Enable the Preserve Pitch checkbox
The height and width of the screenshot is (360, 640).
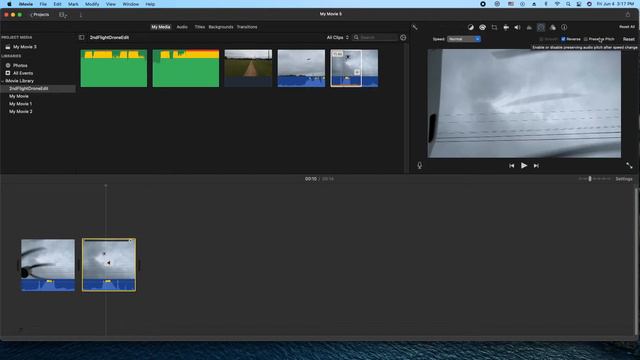586,39
